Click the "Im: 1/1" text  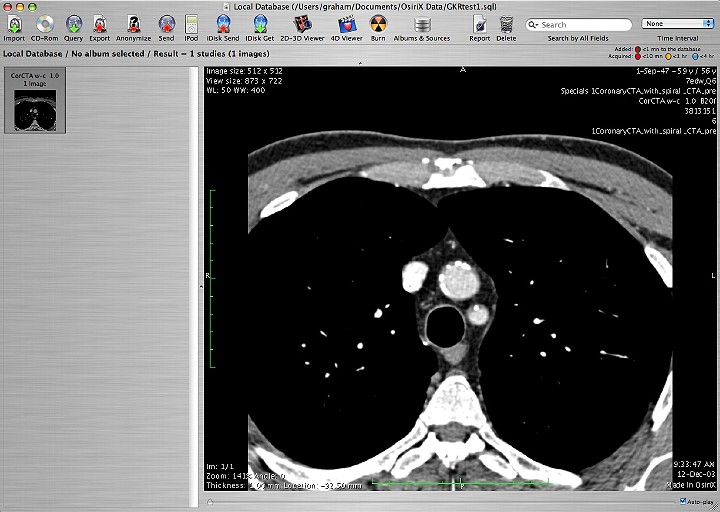[220, 466]
